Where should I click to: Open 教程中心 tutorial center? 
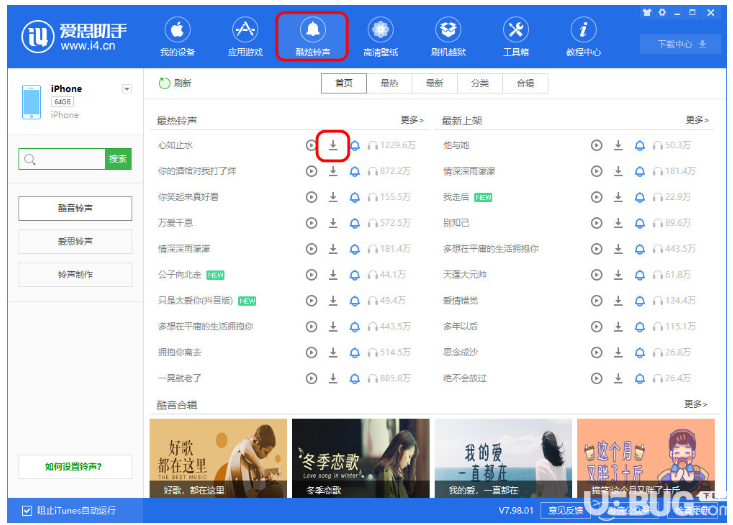pos(583,36)
